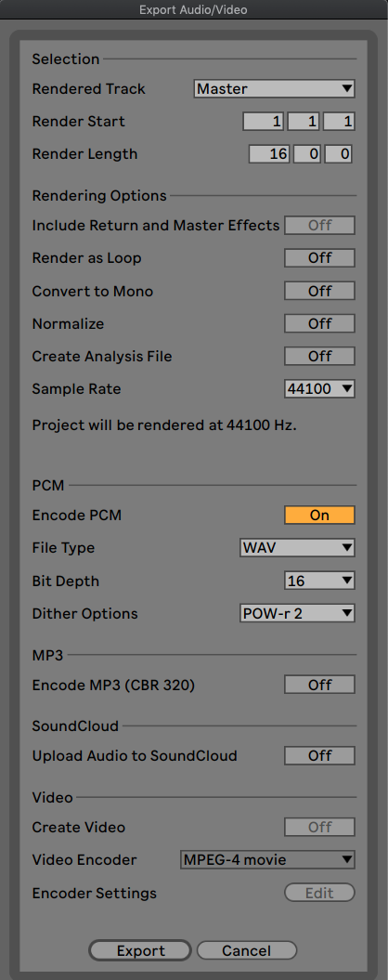Click the text 'Project will be rendered at 44100 Hz.'
This screenshot has height=980, width=388.
(x=164, y=425)
